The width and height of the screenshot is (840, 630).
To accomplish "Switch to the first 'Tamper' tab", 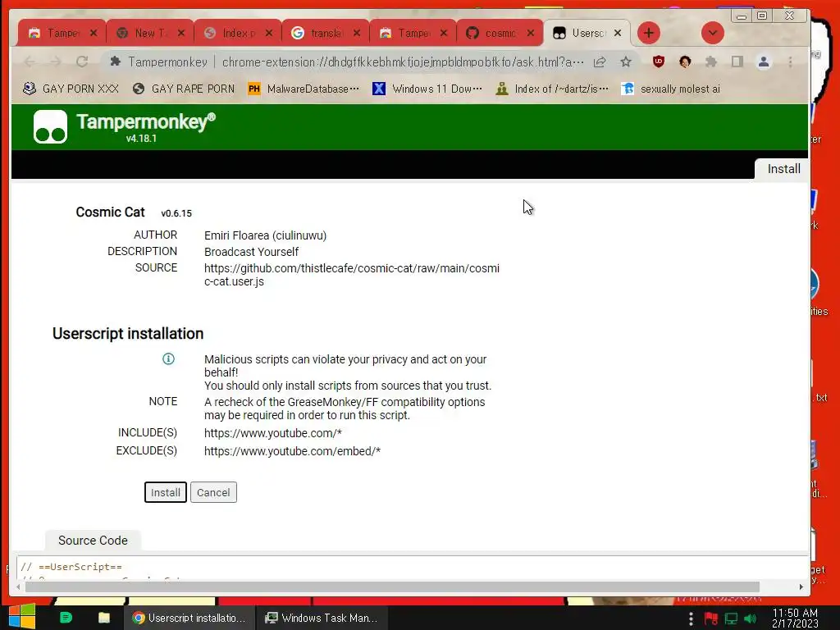I will [62, 33].
